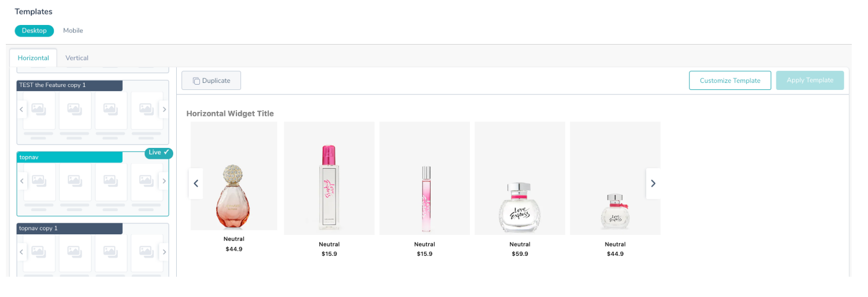Image resolution: width=868 pixels, height=297 pixels.
Task: Click the carousel previous arrow in main preview
Action: click(x=196, y=183)
